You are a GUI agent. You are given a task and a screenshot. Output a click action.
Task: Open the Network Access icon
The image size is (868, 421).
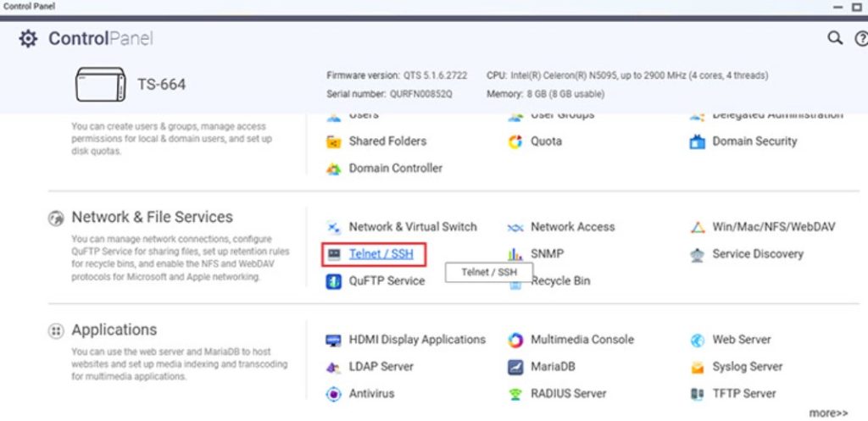(x=515, y=227)
